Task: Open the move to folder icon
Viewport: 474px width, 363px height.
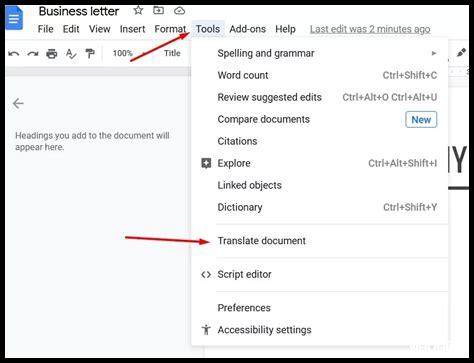Action: pyautogui.click(x=158, y=11)
